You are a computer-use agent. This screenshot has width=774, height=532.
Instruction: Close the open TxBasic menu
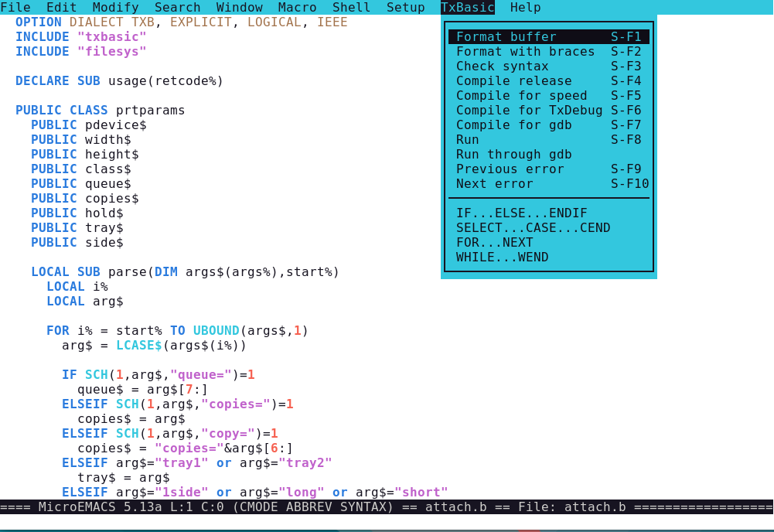click(468, 8)
